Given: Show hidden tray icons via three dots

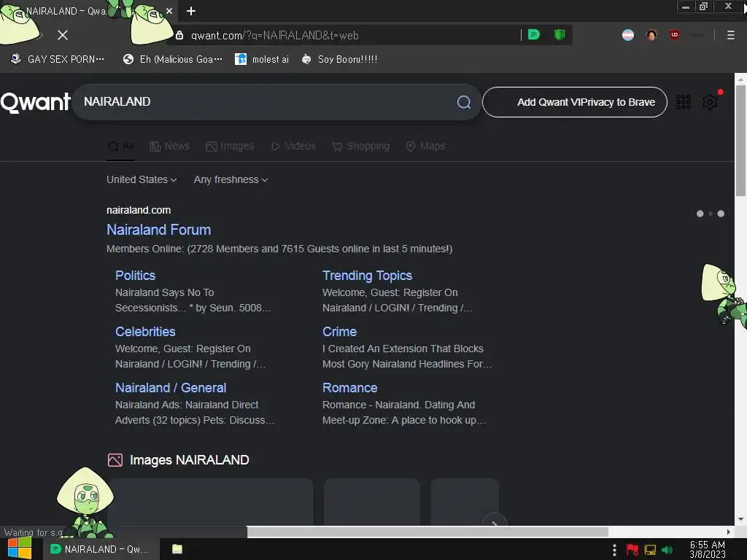Looking at the screenshot, I should tap(614, 550).
